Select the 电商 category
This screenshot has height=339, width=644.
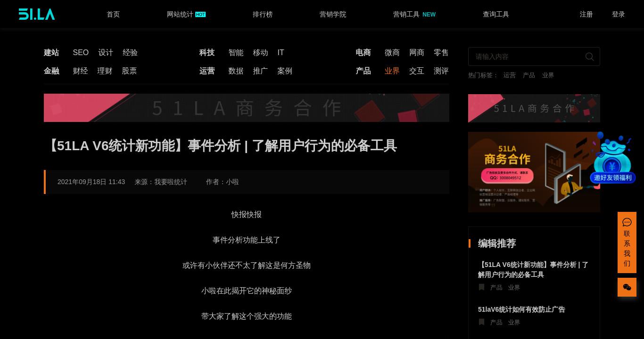363,53
